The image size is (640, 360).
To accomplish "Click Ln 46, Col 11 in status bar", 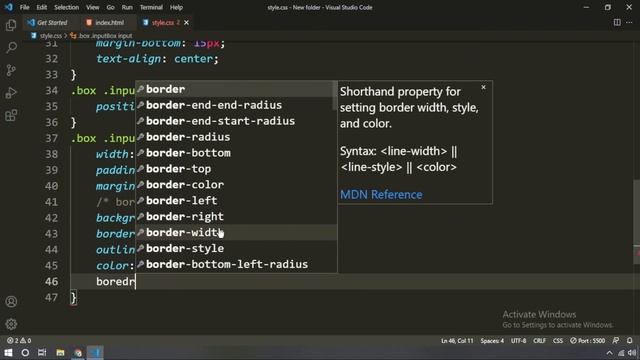I will (x=457, y=340).
